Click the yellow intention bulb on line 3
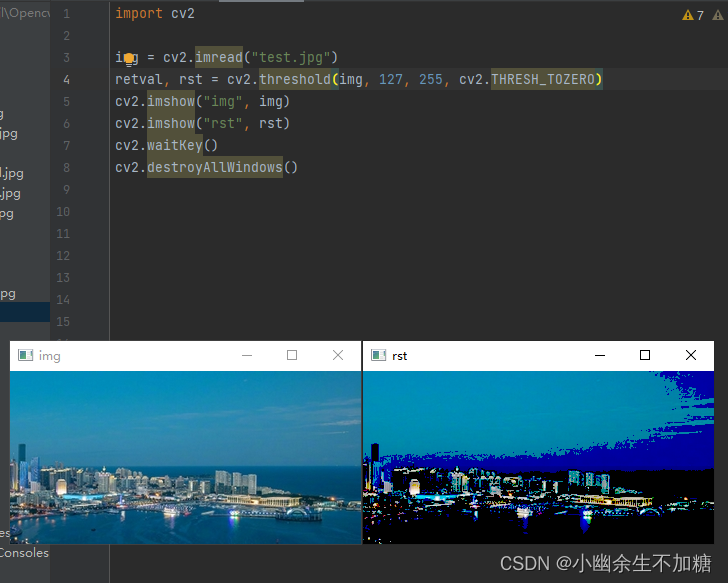728x583 pixels. [129, 59]
